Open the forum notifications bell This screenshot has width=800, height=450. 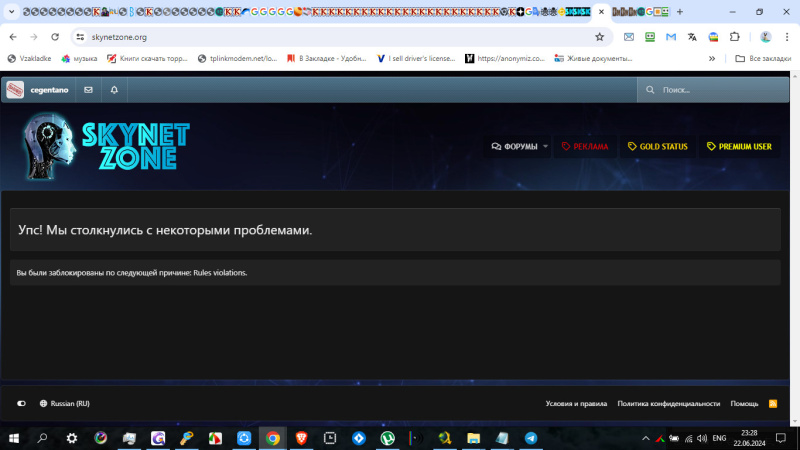click(114, 90)
